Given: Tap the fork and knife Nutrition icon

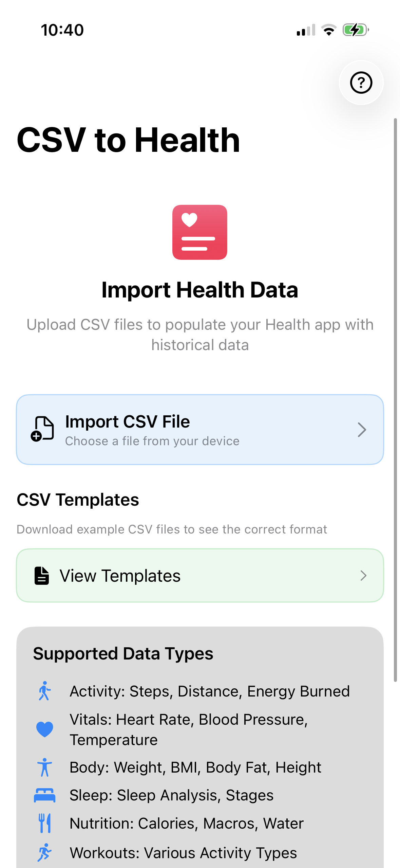Looking at the screenshot, I should (x=45, y=823).
